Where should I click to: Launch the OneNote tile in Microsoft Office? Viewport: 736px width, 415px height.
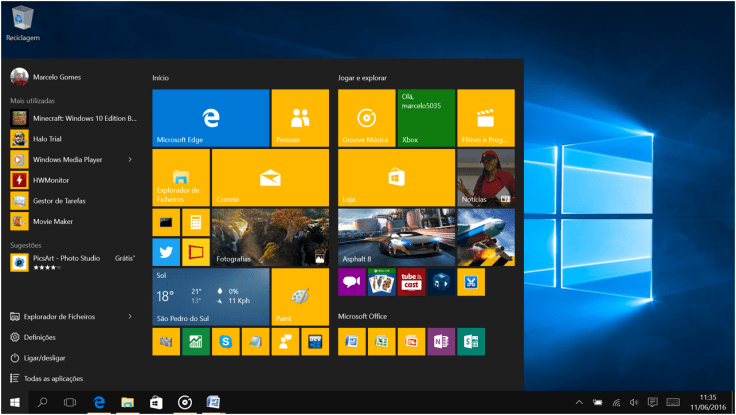coord(441,342)
